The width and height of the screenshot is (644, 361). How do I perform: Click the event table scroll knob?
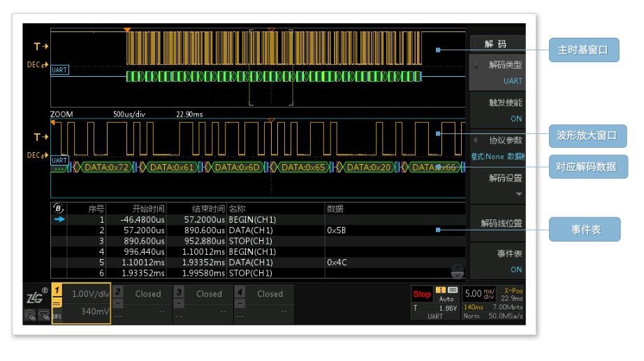click(x=458, y=270)
